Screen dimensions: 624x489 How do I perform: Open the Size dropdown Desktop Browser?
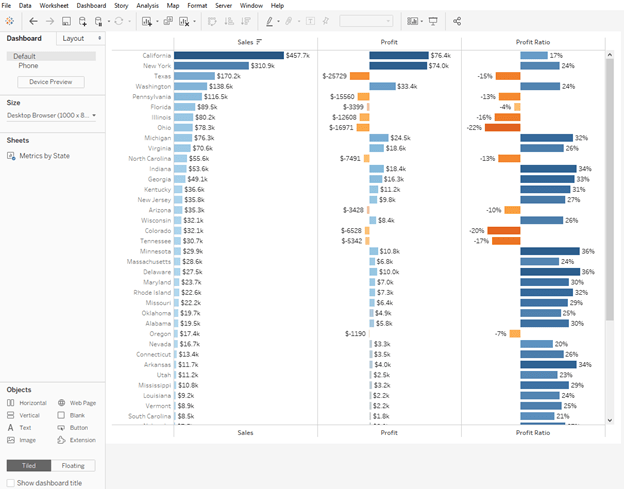point(51,115)
